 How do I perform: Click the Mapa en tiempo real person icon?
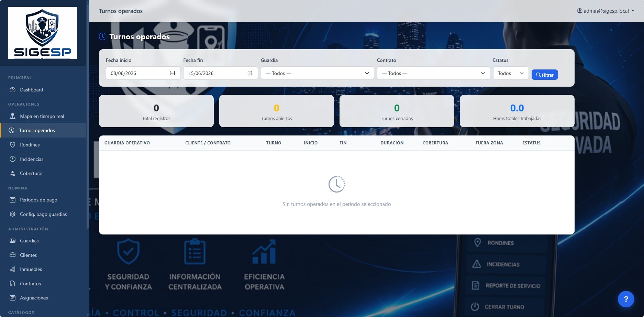(13, 116)
